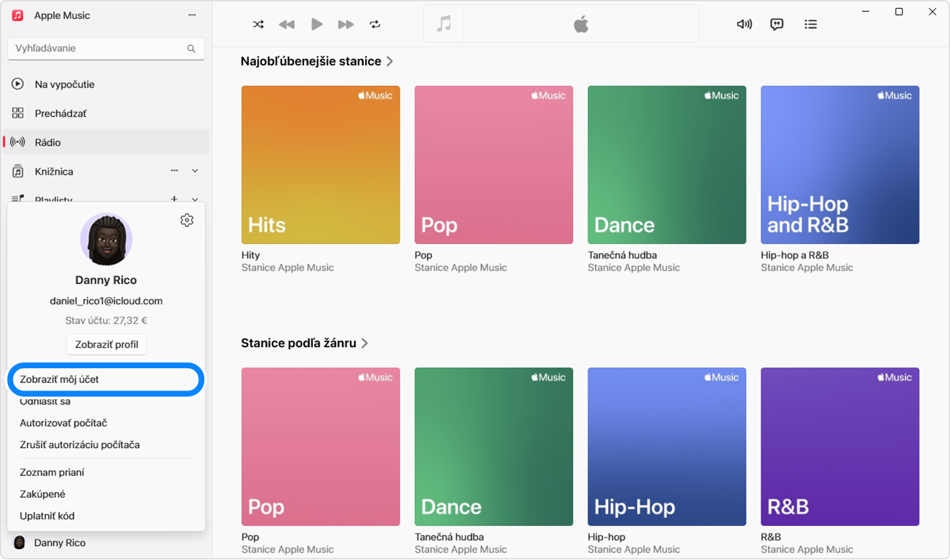Viewport: 950px width, 560px height.
Task: Show lyrics panel
Action: point(777,24)
